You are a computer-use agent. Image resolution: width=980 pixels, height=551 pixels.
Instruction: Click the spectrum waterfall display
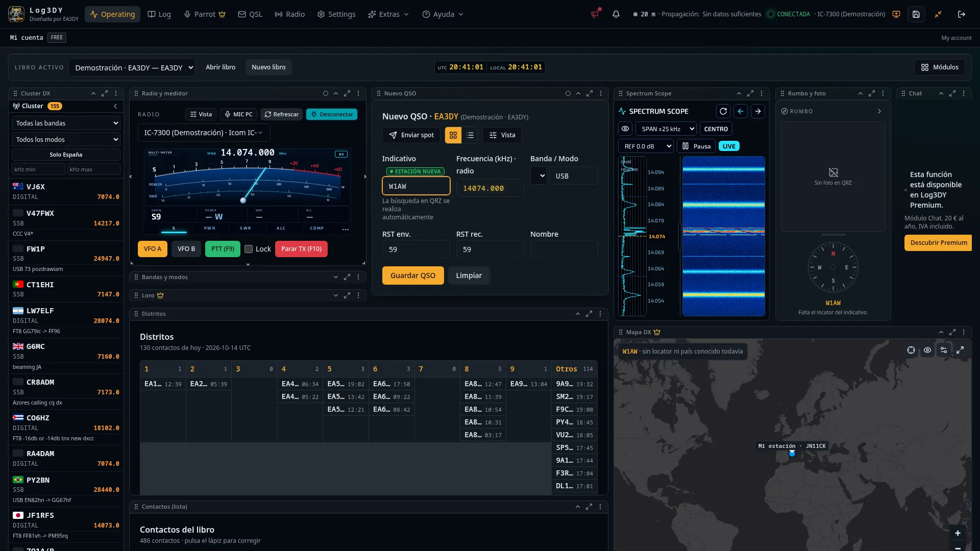tap(723, 236)
